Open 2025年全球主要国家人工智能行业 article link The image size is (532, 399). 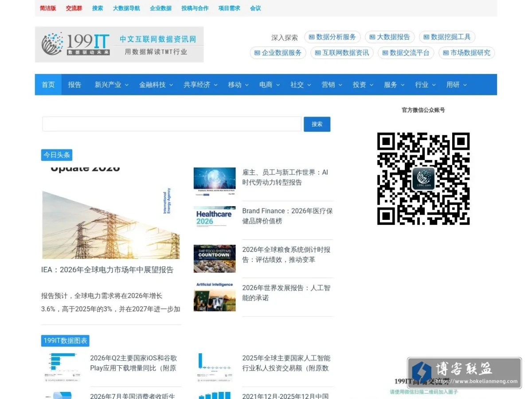[286, 363]
